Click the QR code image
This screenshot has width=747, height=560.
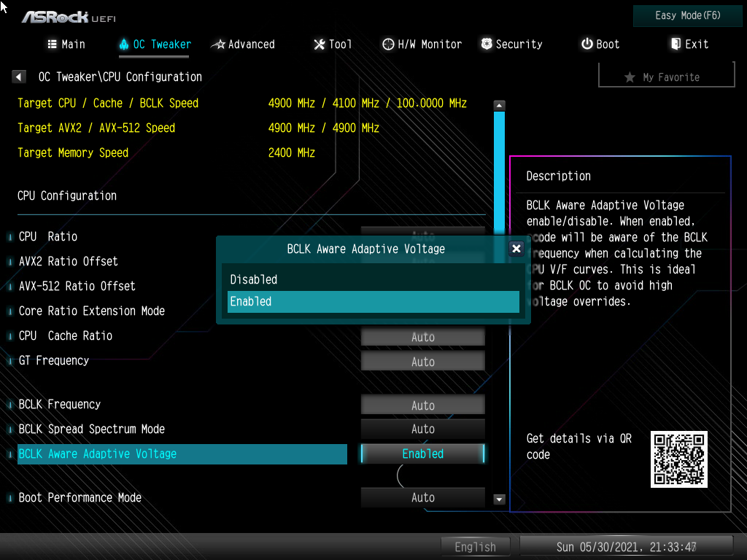pyautogui.click(x=678, y=459)
